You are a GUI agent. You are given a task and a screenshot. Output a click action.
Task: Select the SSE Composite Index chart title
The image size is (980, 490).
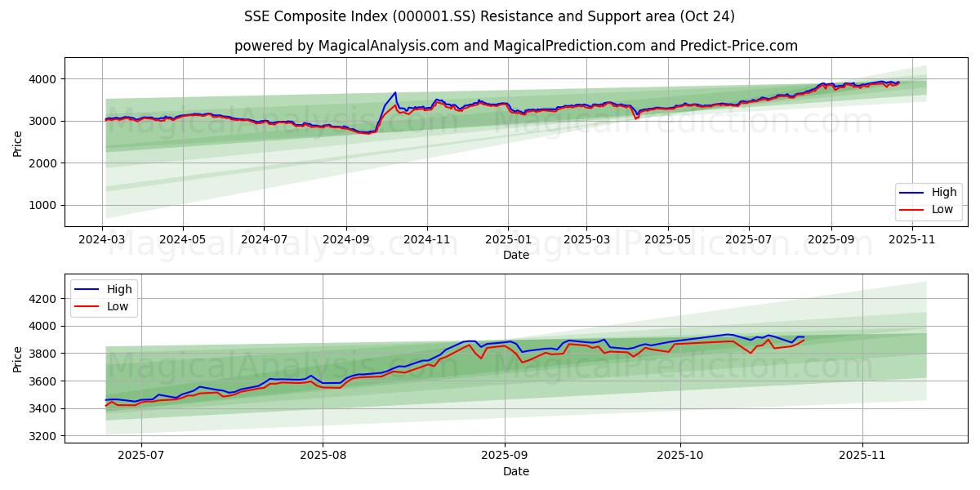[489, 16]
